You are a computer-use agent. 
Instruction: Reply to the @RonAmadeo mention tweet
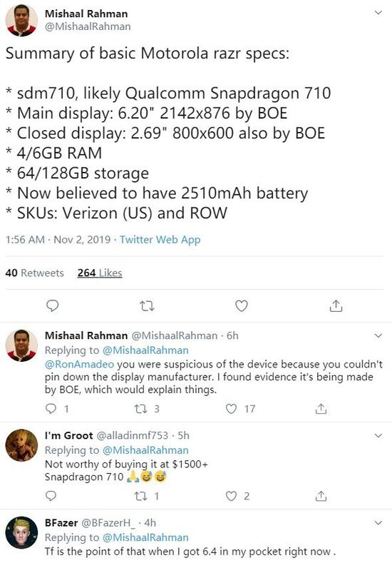pos(51,409)
